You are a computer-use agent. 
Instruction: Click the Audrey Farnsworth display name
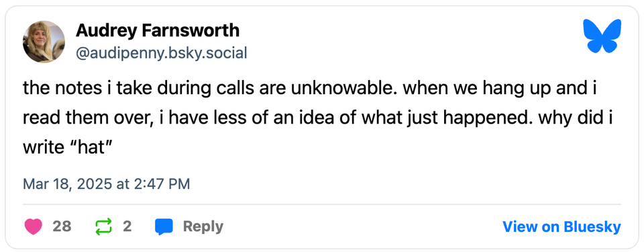[x=157, y=30]
